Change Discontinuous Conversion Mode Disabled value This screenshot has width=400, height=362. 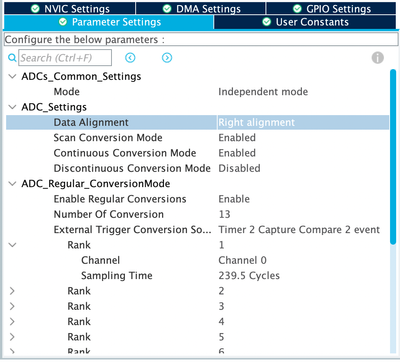pyautogui.click(x=239, y=169)
